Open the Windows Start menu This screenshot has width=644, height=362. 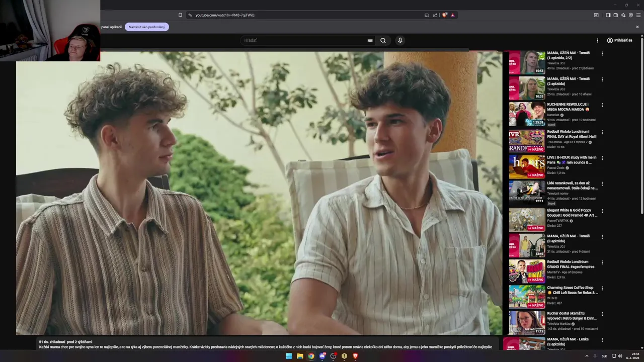point(289,356)
